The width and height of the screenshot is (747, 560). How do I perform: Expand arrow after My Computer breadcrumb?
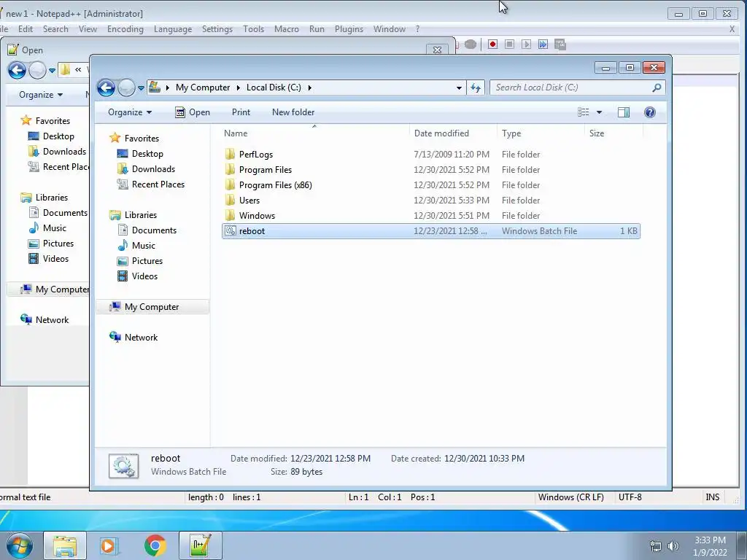click(x=239, y=87)
